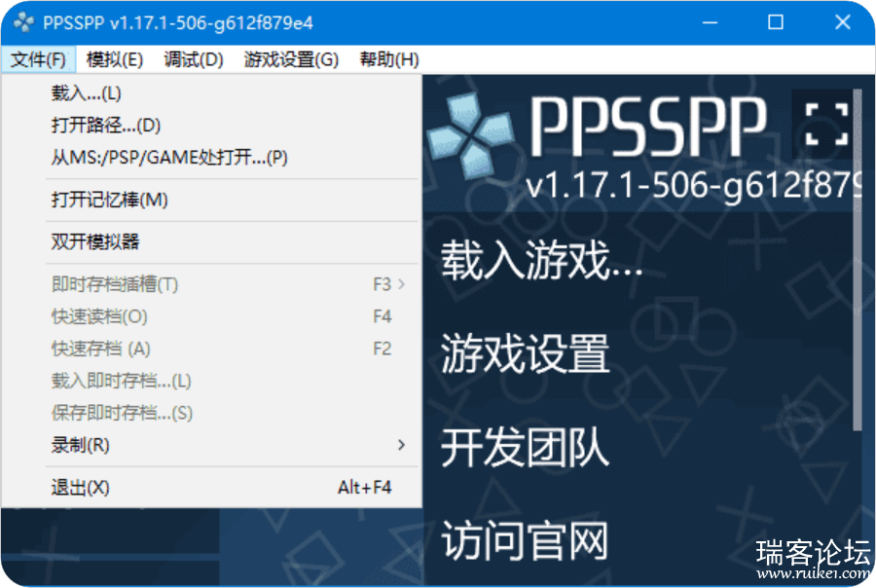Image resolution: width=876 pixels, height=588 pixels.
Task: Click version text v1.17.1-506-g612f879
Action: [x=693, y=185]
